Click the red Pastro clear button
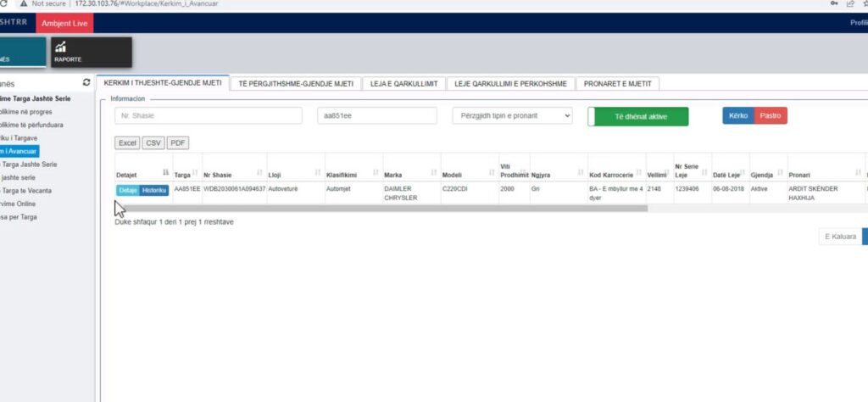This screenshot has width=868, height=402. [x=771, y=115]
